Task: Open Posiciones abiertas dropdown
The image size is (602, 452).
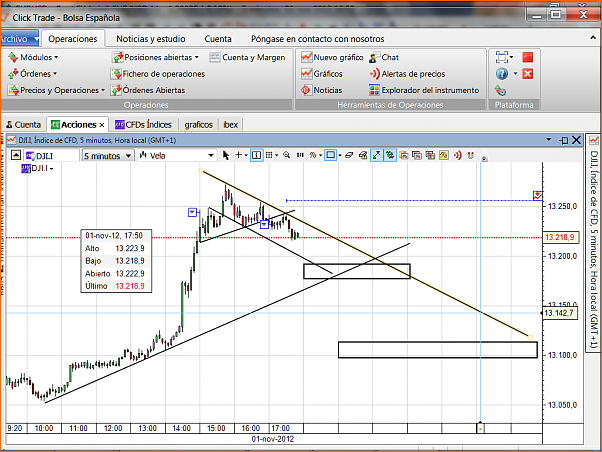Action: (x=155, y=57)
